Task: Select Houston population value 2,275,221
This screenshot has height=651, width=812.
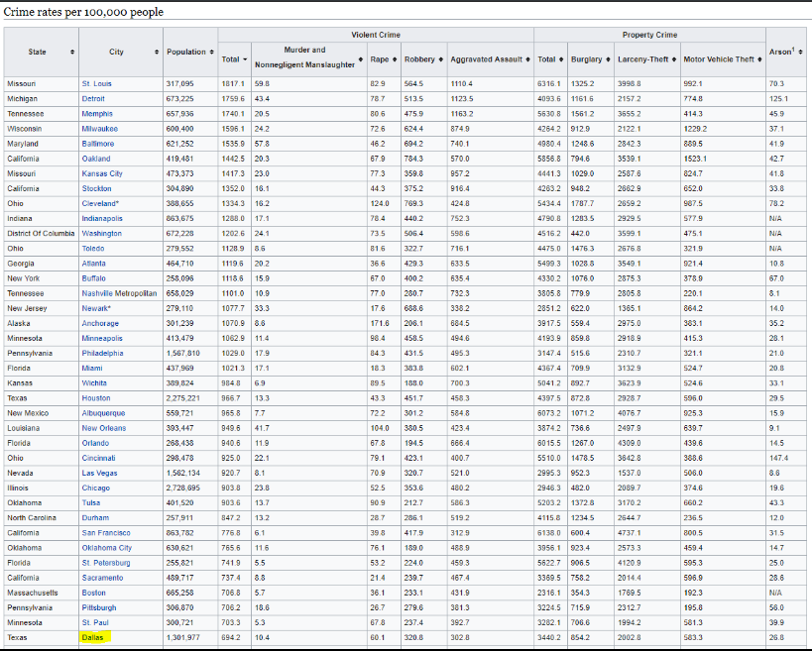Action: (x=183, y=399)
